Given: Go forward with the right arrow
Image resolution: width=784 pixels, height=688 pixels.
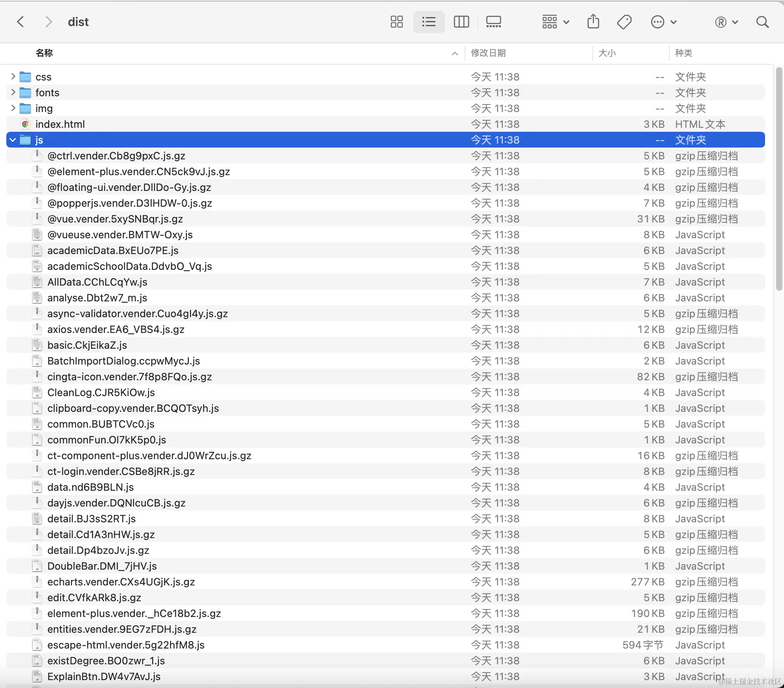Looking at the screenshot, I should coord(48,22).
